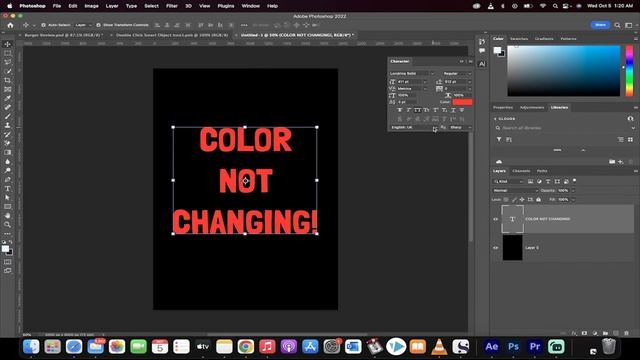Open the search icon beside Share
This screenshot has height=360, width=640.
[x=617, y=25]
